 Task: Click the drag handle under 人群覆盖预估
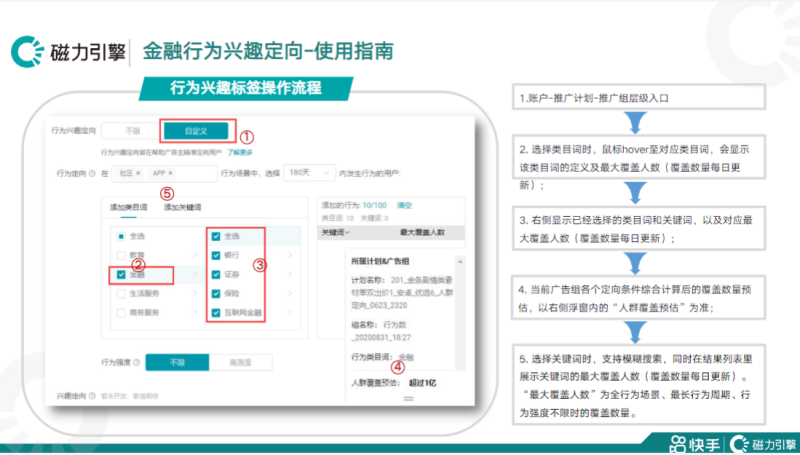[409, 398]
